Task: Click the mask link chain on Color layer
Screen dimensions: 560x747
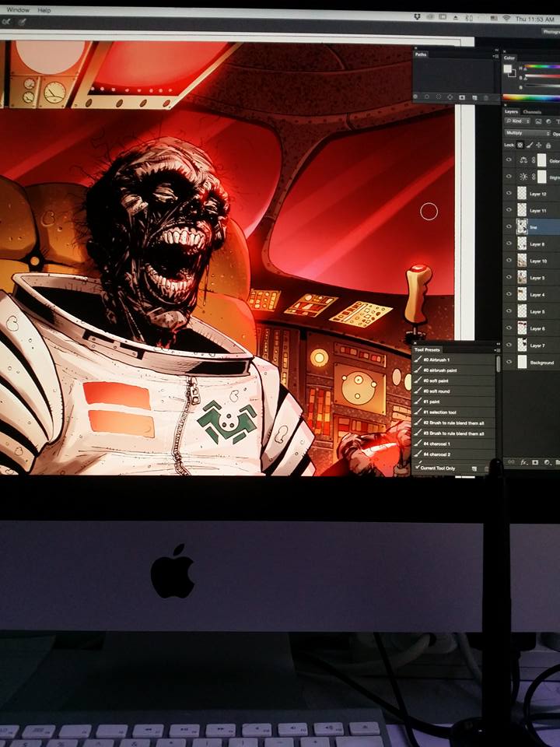Action: [x=534, y=160]
